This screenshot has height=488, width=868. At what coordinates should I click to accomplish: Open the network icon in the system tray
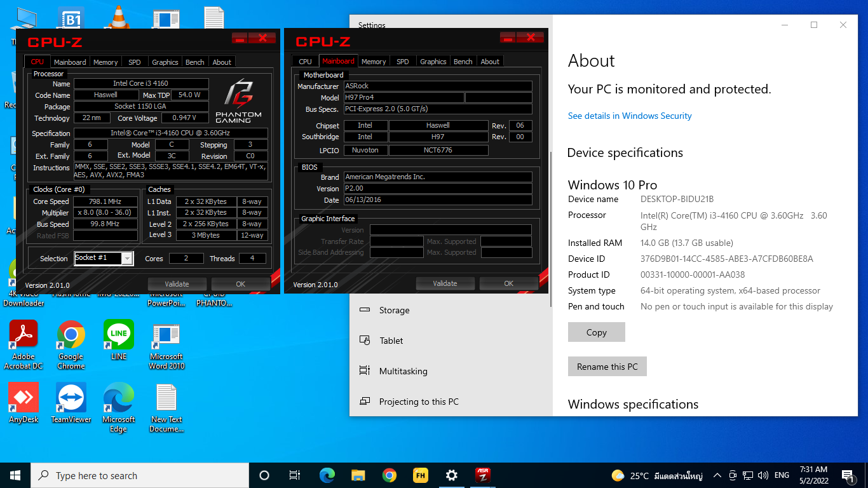coord(748,475)
